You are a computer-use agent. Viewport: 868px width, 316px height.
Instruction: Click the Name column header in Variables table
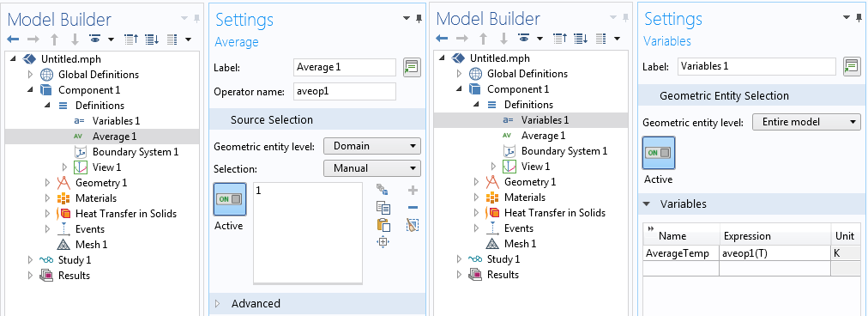coord(681,236)
